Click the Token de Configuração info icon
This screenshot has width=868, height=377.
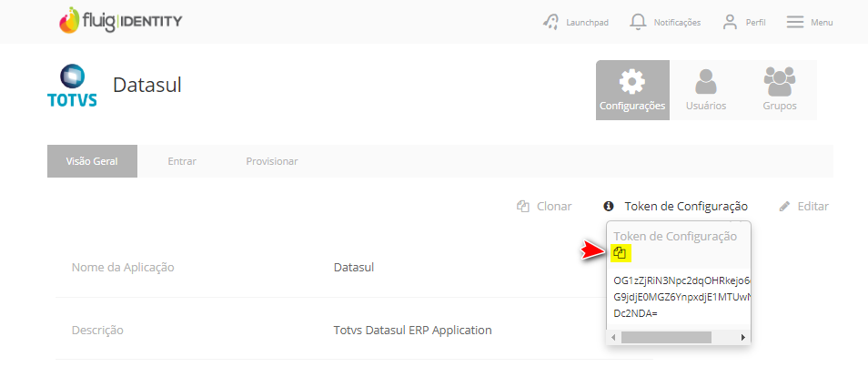(609, 207)
